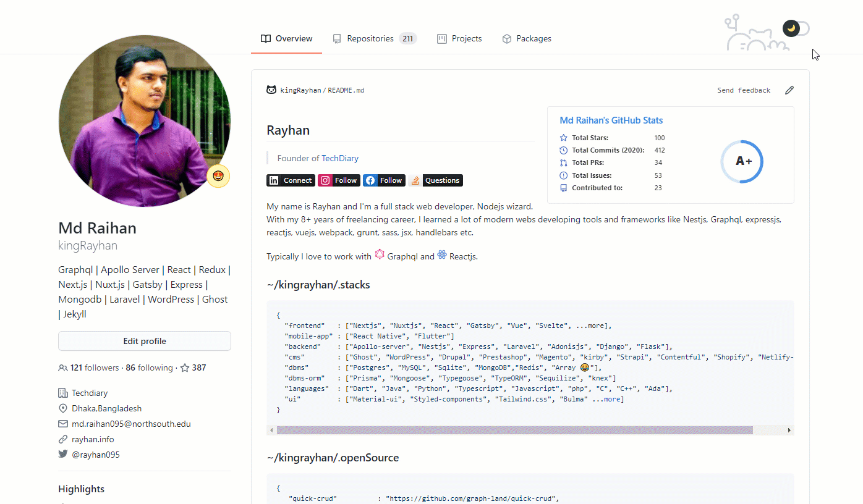The height and width of the screenshot is (504, 863).
Task: Click the Techdiary organization icon
Action: click(62, 393)
